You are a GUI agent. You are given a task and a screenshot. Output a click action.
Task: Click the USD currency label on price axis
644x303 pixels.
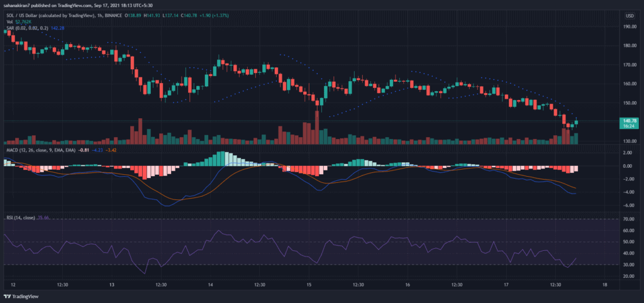[629, 16]
